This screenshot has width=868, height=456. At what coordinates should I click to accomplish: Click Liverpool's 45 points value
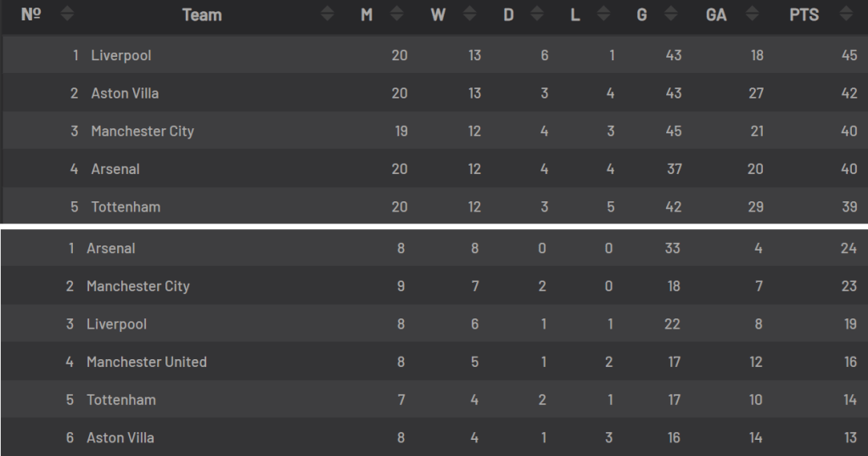pyautogui.click(x=848, y=55)
